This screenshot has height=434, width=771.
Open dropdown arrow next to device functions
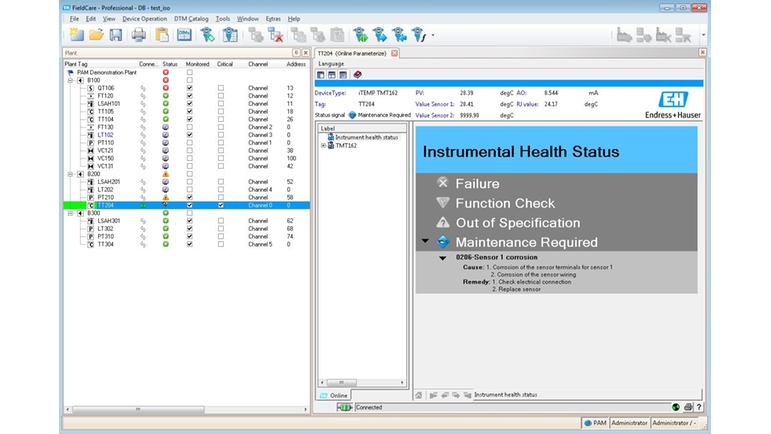point(433,35)
